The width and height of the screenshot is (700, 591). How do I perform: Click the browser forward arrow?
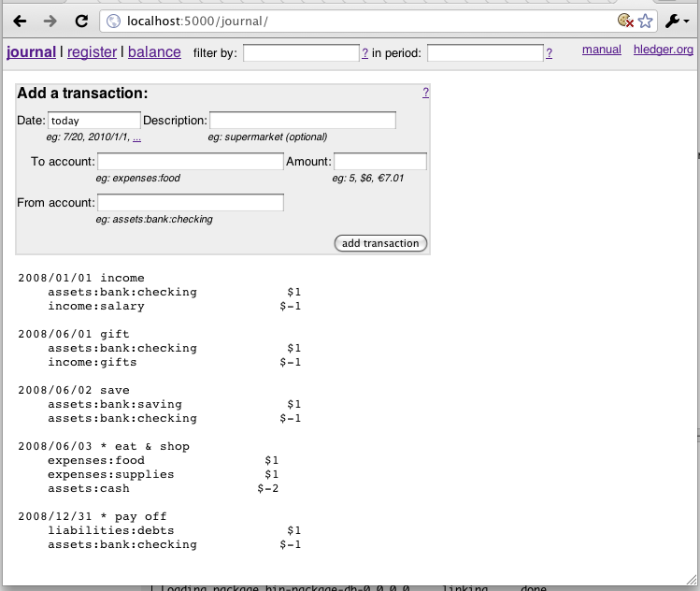pyautogui.click(x=50, y=21)
